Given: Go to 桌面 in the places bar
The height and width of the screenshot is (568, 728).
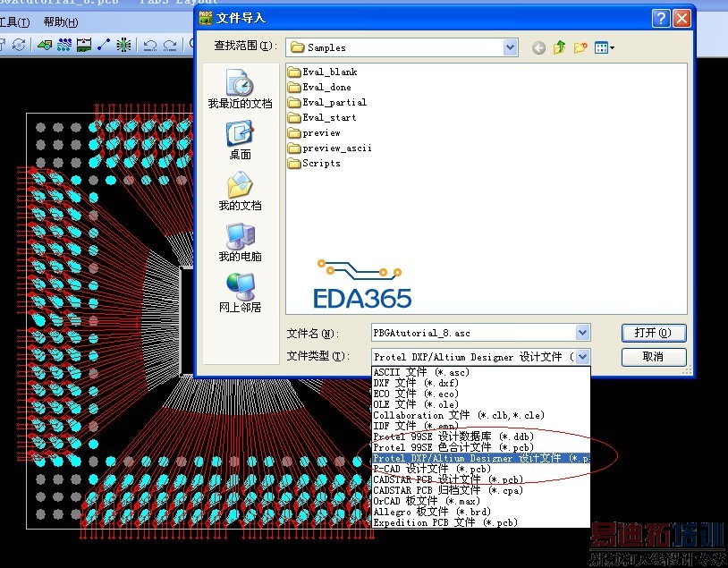Looking at the screenshot, I should [240, 140].
